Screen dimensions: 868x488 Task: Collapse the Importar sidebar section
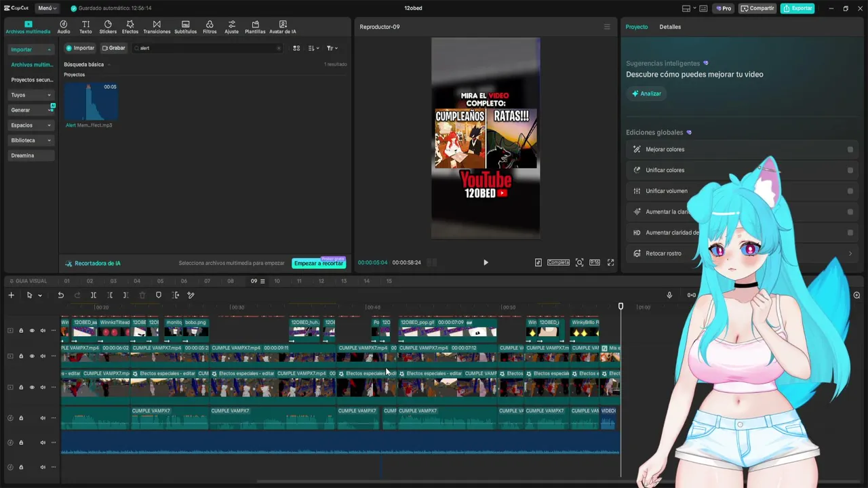tap(49, 49)
